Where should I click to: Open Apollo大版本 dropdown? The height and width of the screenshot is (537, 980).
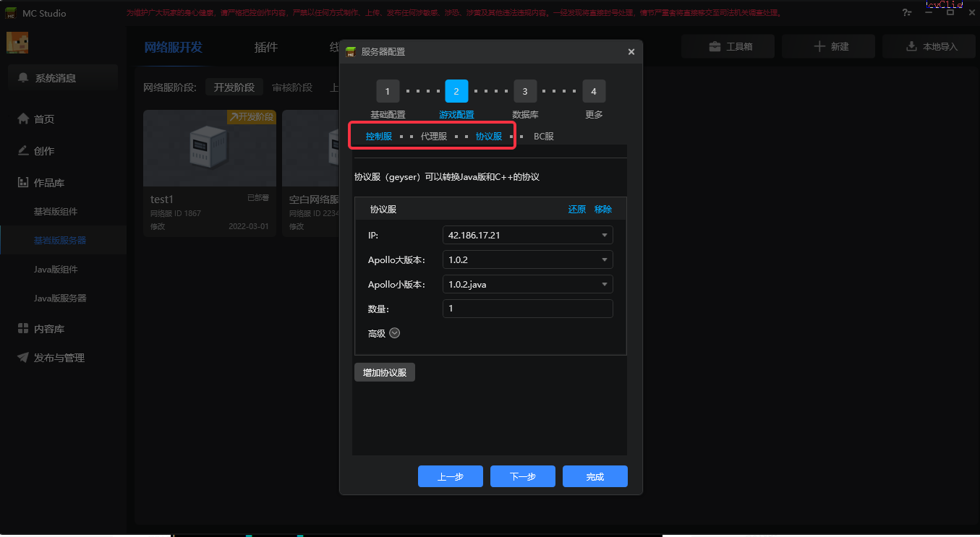coord(528,259)
